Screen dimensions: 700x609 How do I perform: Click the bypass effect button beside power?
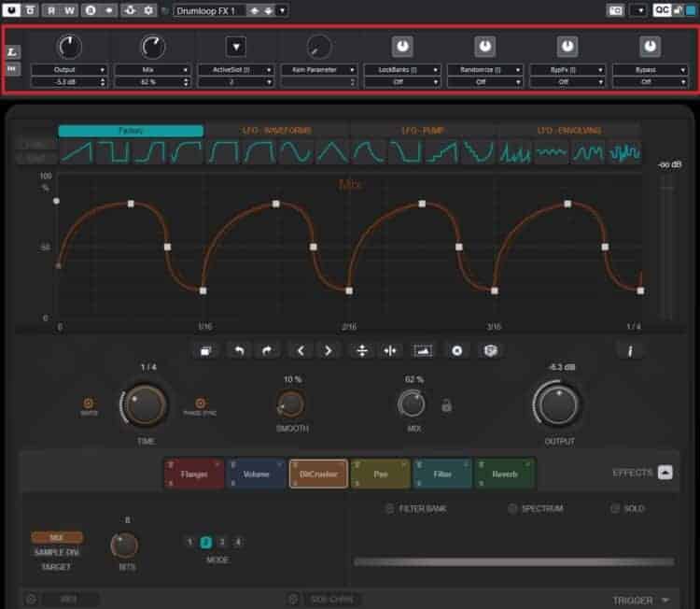point(30,10)
